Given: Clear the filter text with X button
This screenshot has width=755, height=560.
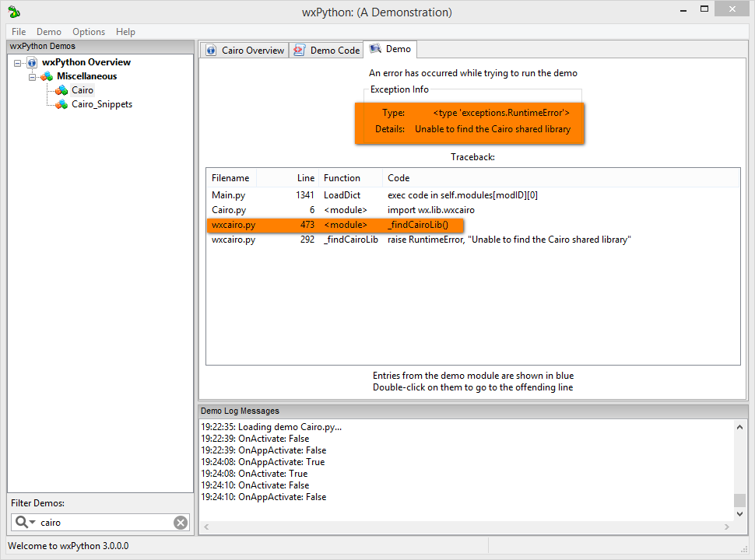Looking at the screenshot, I should coord(181,523).
